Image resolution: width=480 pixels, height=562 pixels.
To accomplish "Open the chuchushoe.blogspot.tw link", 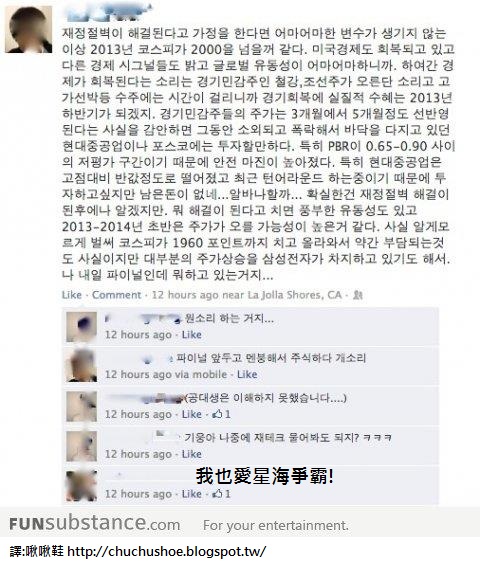I will [167, 551].
